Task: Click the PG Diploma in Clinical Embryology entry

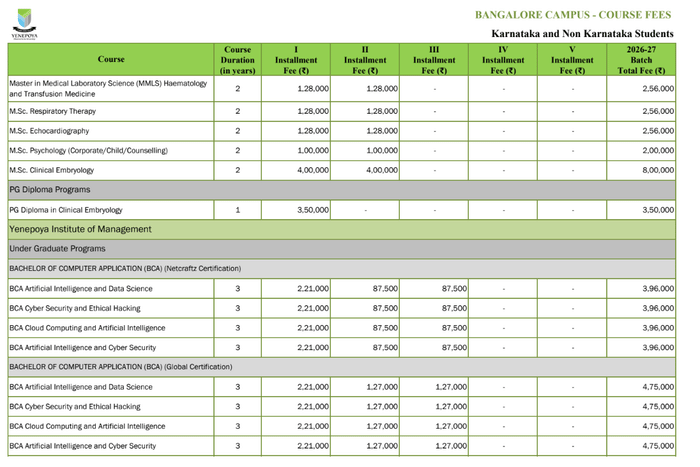Action: (65, 210)
